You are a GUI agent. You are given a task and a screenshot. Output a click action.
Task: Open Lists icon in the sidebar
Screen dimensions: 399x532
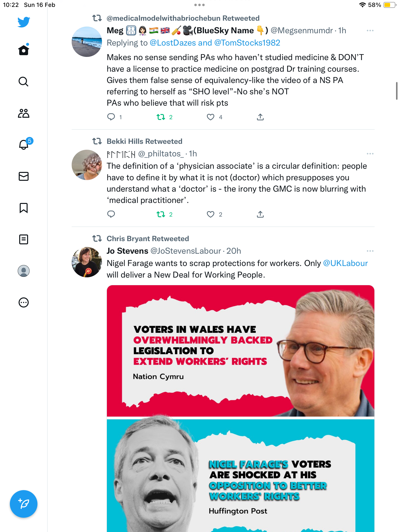[24, 239]
